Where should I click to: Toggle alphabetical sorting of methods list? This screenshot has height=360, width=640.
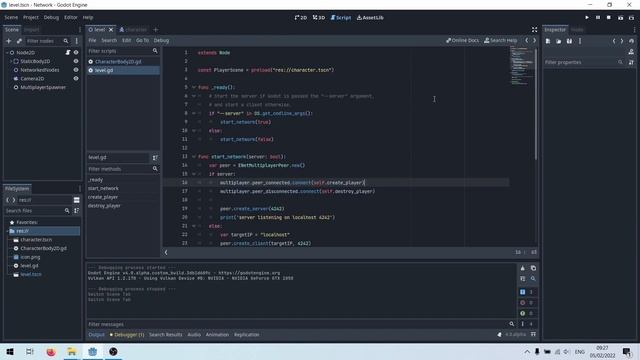click(x=155, y=158)
